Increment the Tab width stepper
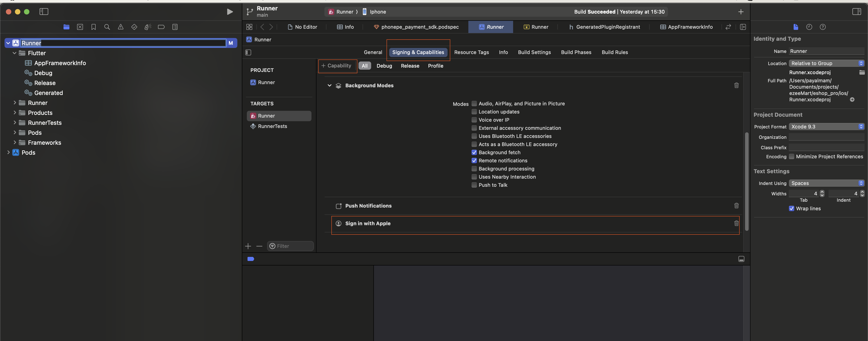Screen dimensions: 868x341 point(822,191)
